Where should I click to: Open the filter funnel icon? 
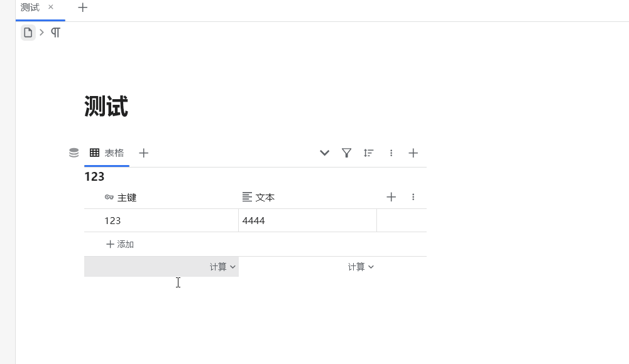pyautogui.click(x=346, y=153)
